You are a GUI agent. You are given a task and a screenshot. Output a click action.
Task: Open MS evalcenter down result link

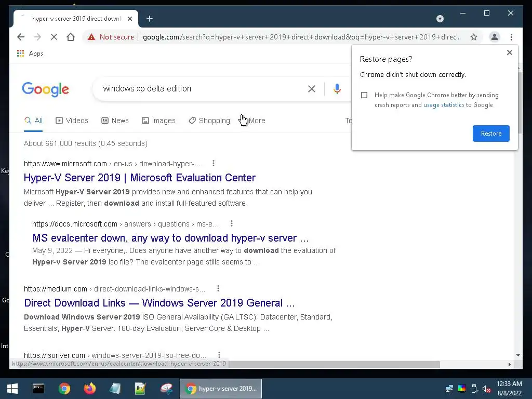coord(170,238)
